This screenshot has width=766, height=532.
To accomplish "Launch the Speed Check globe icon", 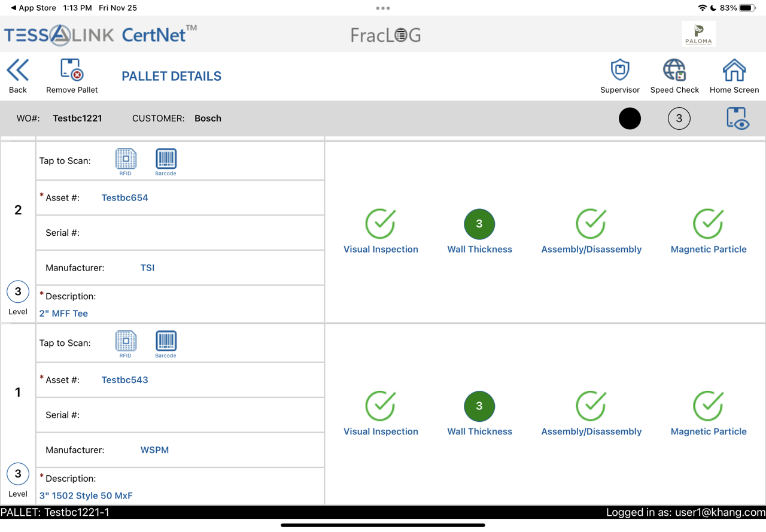I will click(674, 70).
